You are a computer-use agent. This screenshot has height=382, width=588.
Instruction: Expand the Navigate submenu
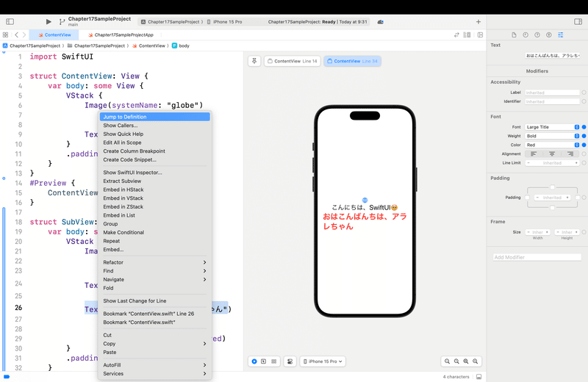154,280
